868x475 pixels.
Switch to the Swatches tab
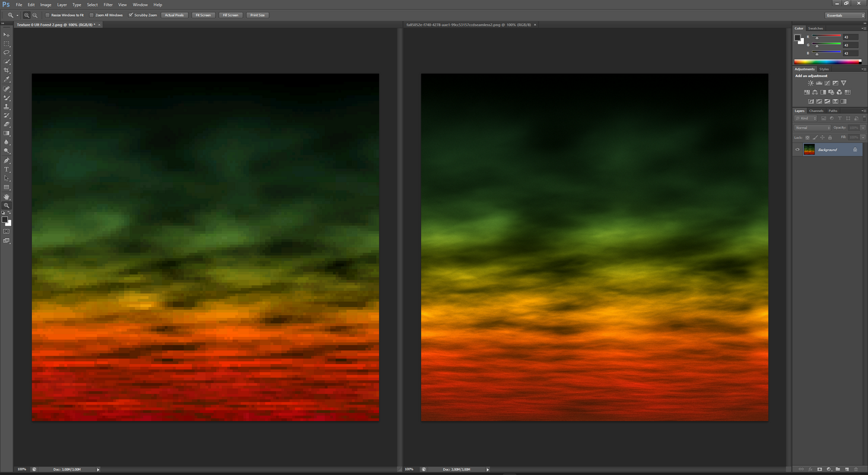pyautogui.click(x=816, y=28)
